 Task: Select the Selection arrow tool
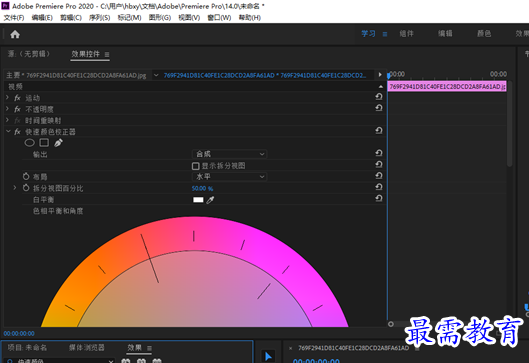[x=268, y=356]
